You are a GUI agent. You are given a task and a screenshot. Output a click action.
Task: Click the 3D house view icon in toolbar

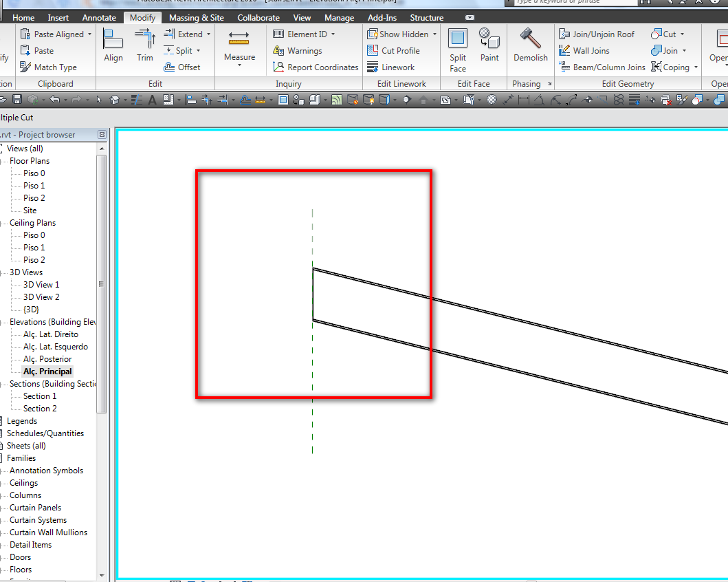pos(114,100)
